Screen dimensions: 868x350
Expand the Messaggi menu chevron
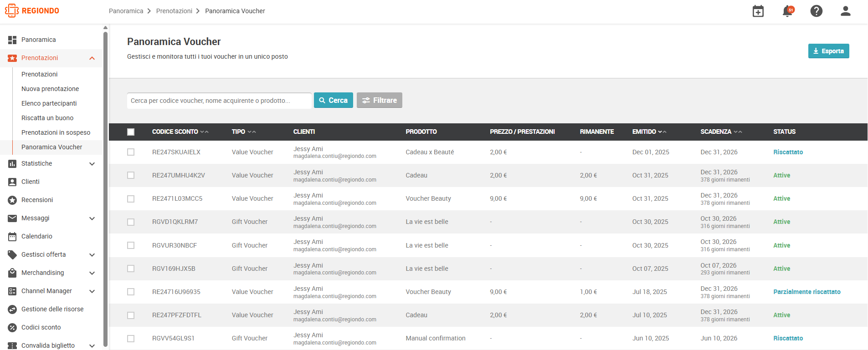pos(92,218)
